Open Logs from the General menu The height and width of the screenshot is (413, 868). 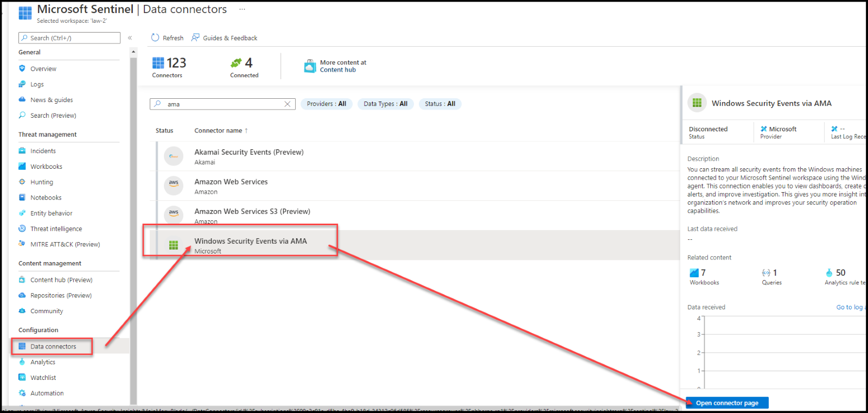click(37, 84)
